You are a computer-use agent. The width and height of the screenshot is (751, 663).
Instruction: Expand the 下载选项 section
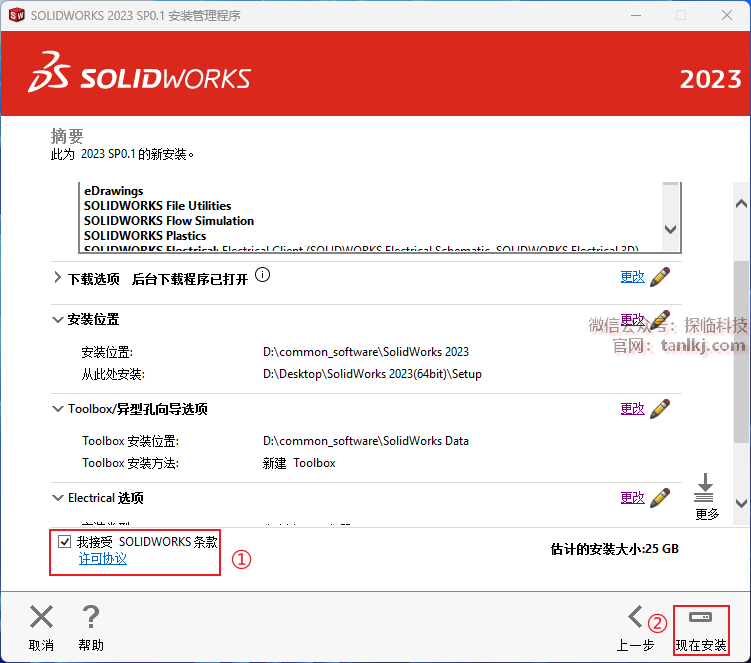click(57, 277)
